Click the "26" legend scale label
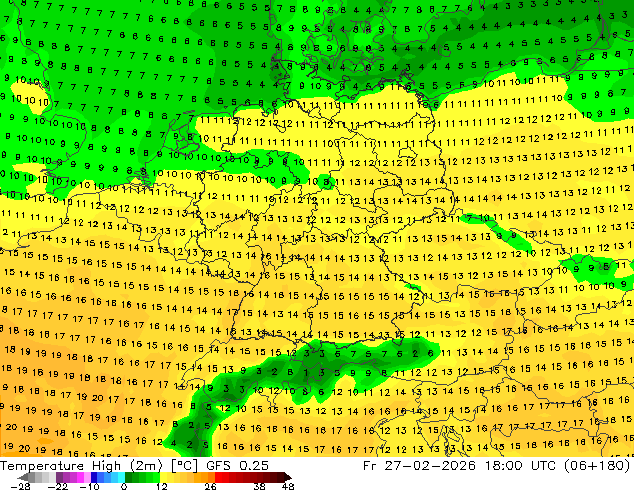 210,486
